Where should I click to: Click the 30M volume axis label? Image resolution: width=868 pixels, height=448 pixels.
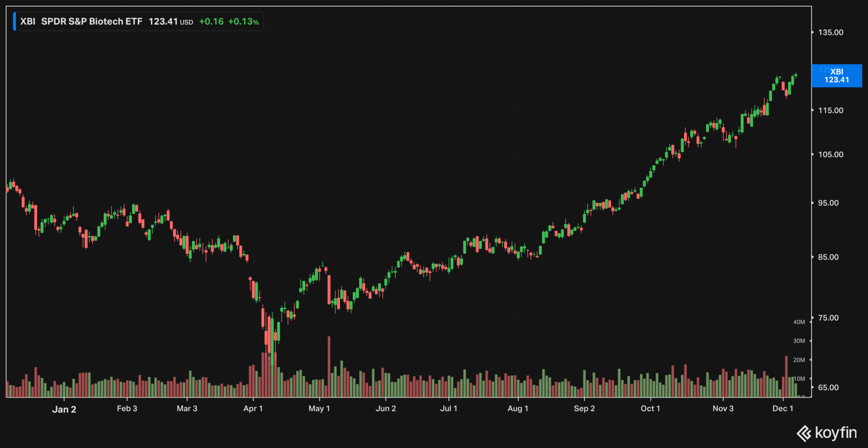point(799,341)
